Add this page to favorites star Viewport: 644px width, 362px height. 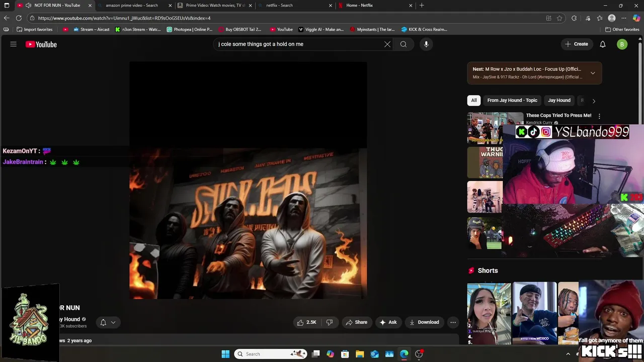(x=559, y=18)
